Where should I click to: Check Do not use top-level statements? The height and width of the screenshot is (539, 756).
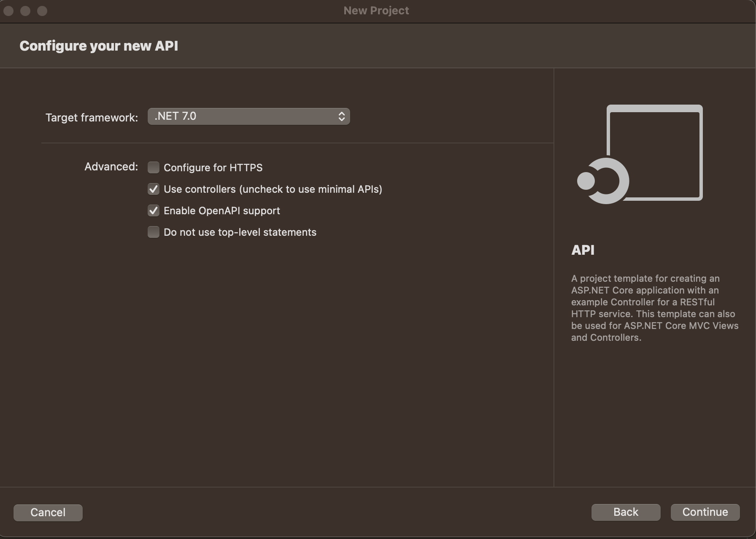pyautogui.click(x=154, y=232)
